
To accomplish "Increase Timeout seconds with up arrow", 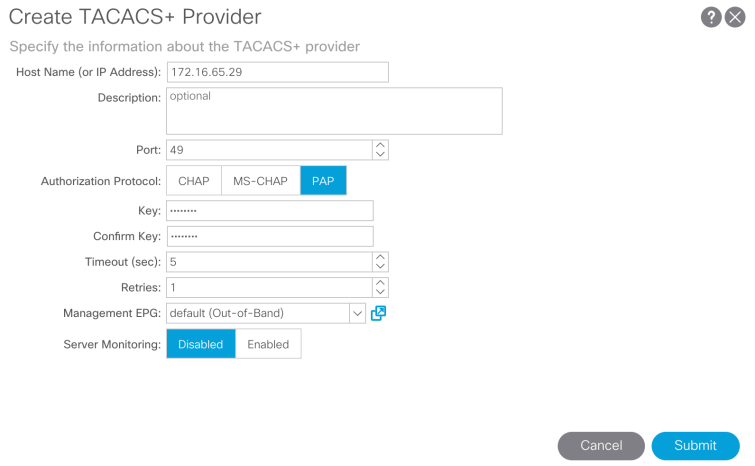I will tap(380, 257).
